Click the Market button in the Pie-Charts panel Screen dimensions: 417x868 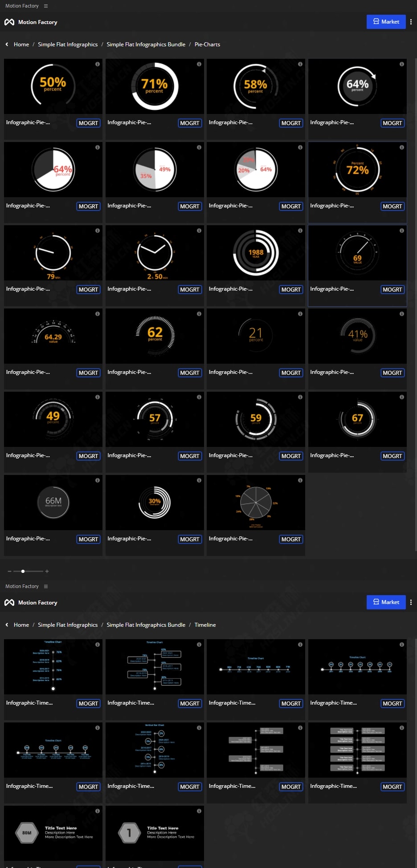pos(386,22)
